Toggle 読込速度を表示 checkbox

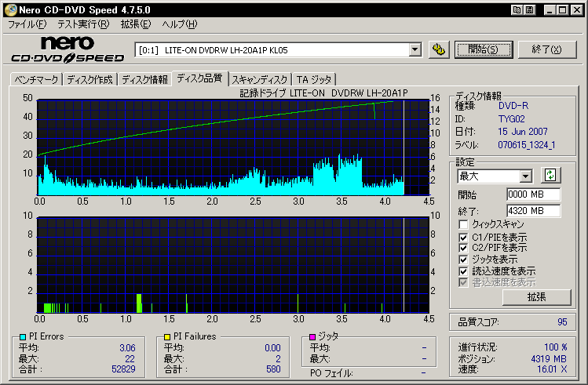pyautogui.click(x=463, y=271)
